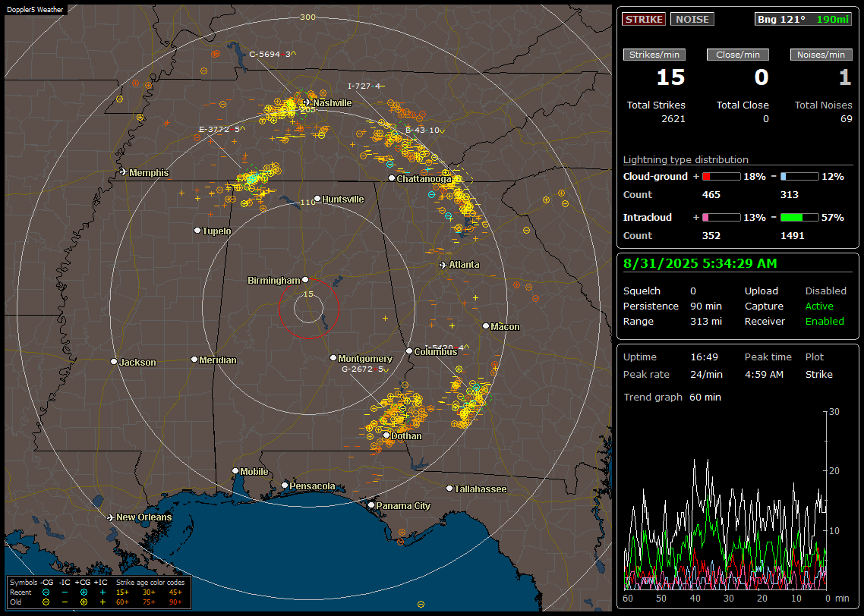Click the Tupelo city marker dot
The image size is (864, 616).
(197, 230)
